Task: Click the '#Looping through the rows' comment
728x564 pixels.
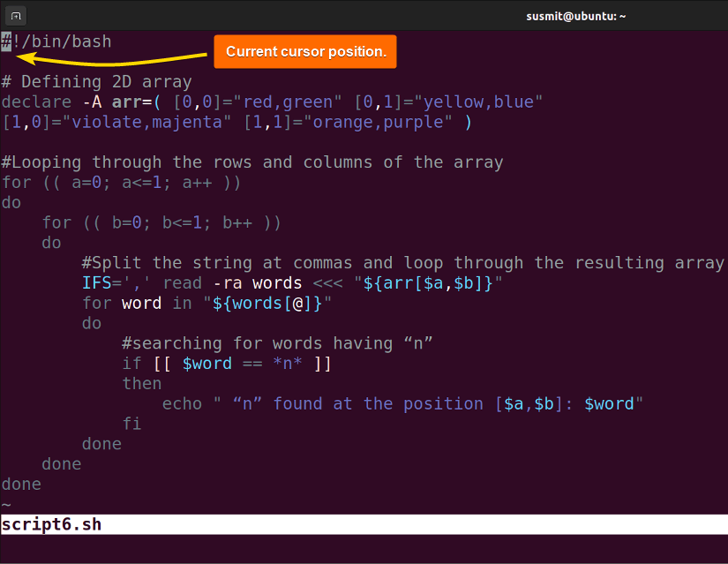Action: click(x=252, y=162)
